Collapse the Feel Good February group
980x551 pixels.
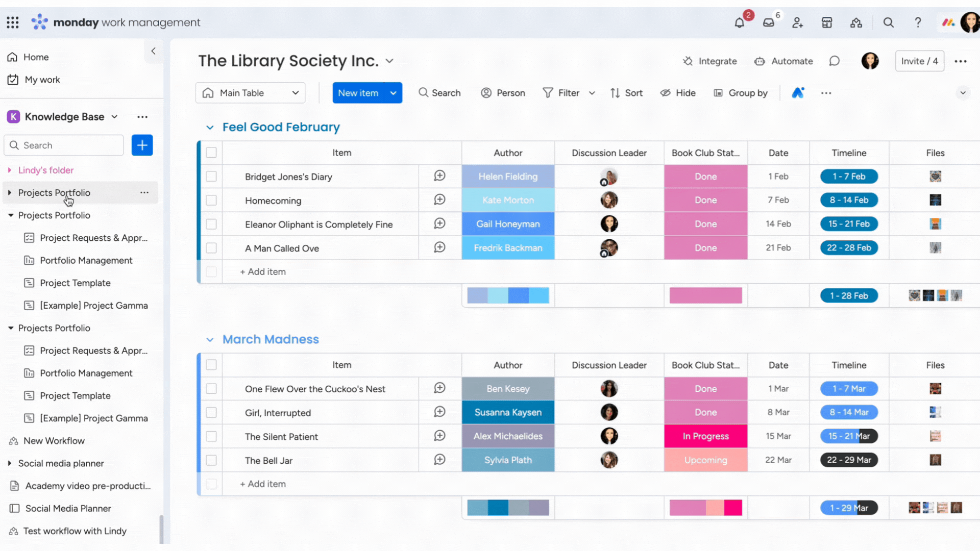coord(210,128)
